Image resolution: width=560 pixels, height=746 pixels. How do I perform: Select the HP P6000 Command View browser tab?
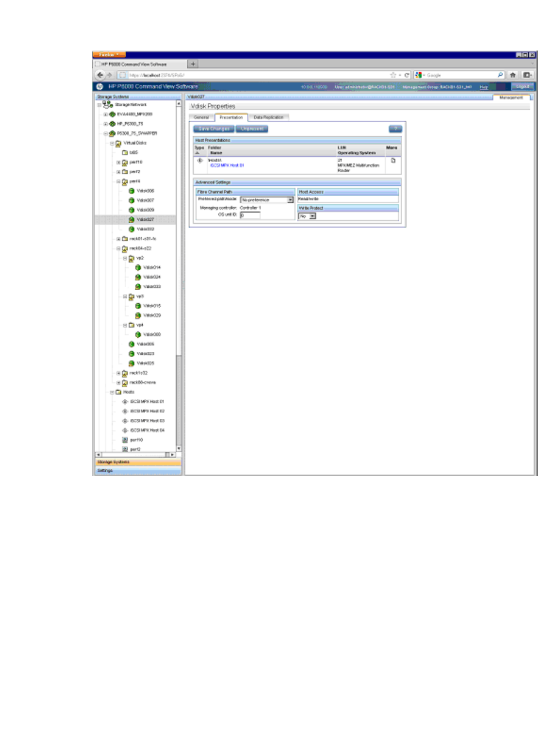pyautogui.click(x=140, y=64)
